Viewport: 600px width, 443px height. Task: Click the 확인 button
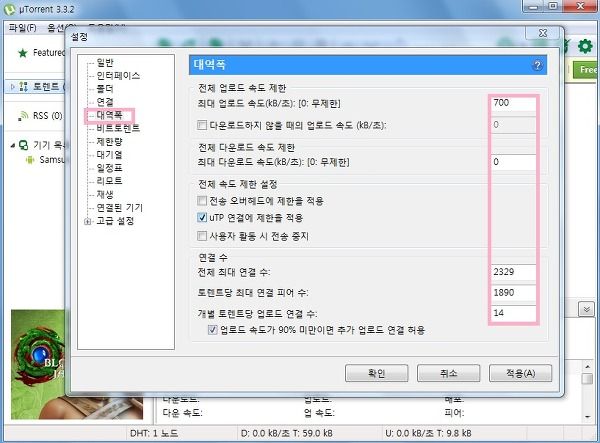click(377, 373)
